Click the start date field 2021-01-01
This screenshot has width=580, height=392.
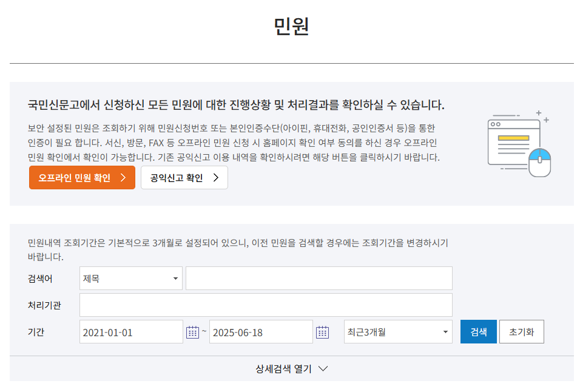pyautogui.click(x=131, y=332)
